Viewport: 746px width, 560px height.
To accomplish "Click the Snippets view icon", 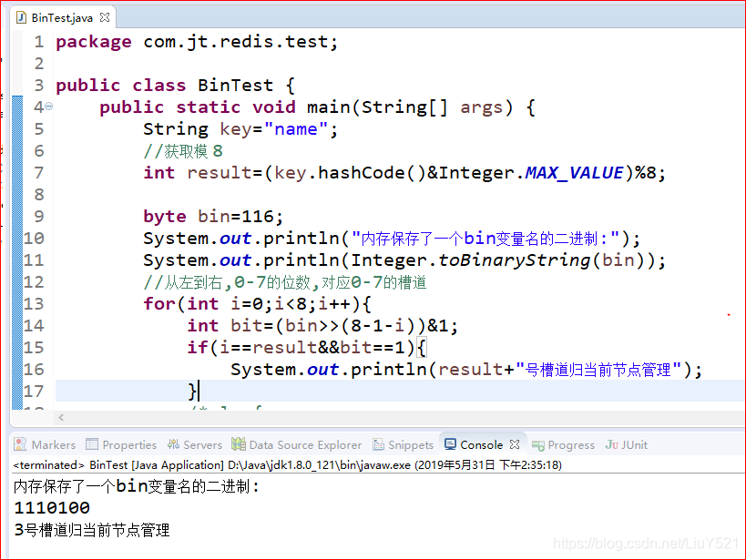I will (x=379, y=444).
